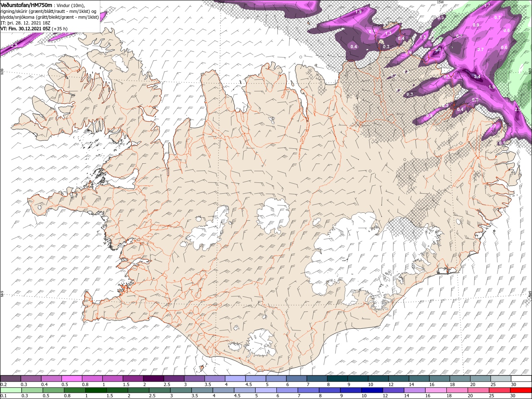Click the 0.2 label on snow scale
532x399 pixels.
pos(3,384)
